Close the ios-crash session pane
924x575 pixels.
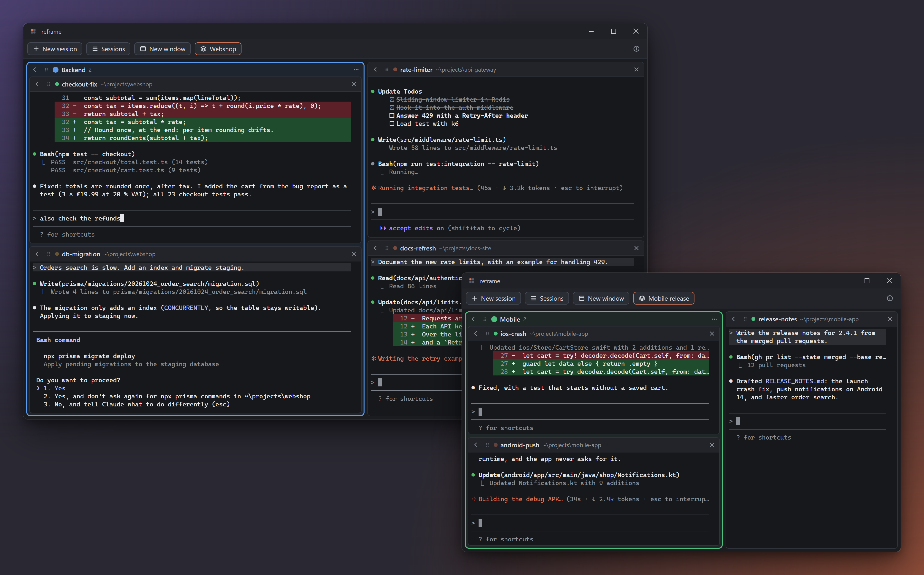pos(712,334)
